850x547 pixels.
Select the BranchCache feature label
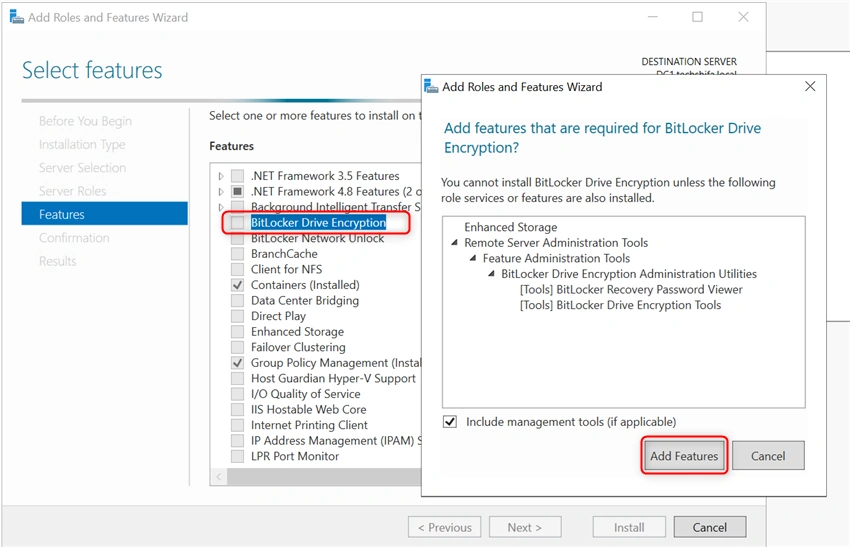284,254
